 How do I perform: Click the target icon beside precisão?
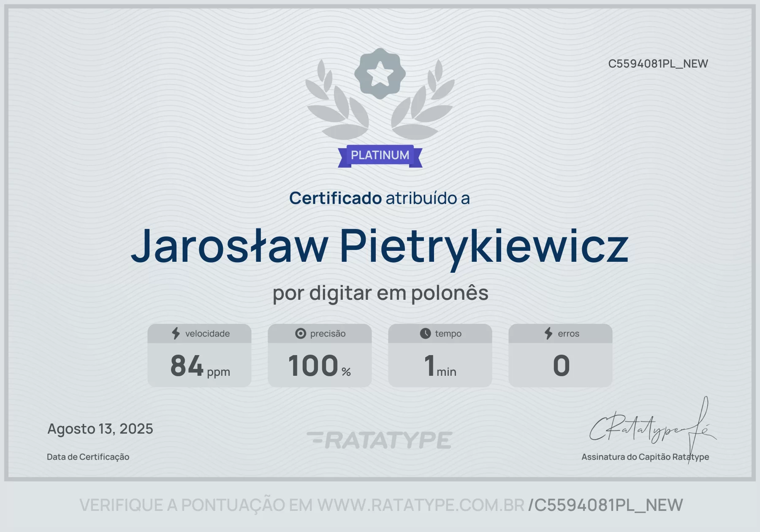pyautogui.click(x=301, y=334)
